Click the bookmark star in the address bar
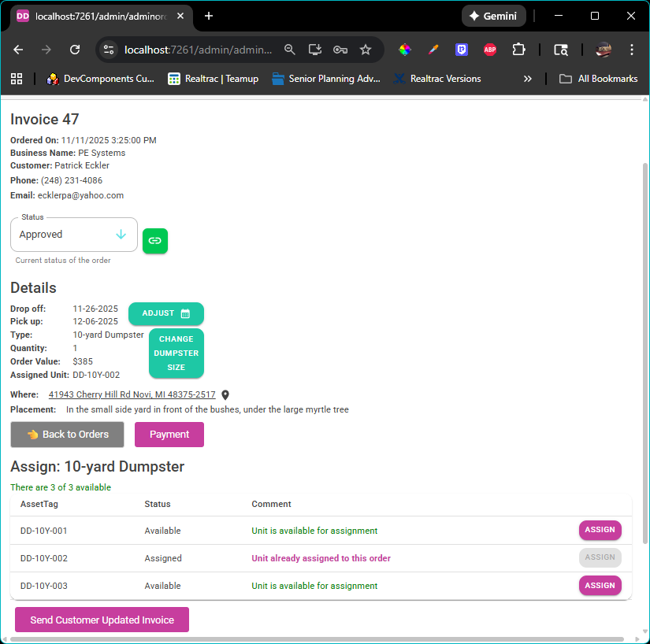The height and width of the screenshot is (644, 650). coord(366,49)
